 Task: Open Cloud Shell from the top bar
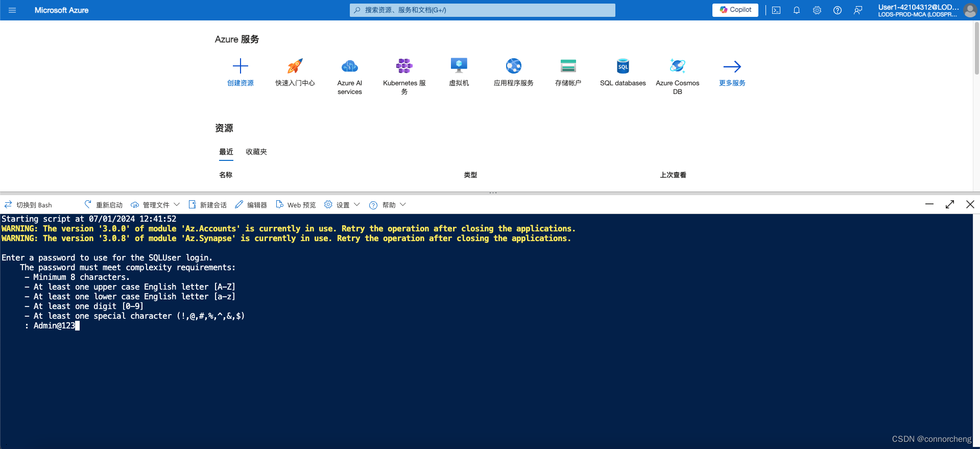776,10
